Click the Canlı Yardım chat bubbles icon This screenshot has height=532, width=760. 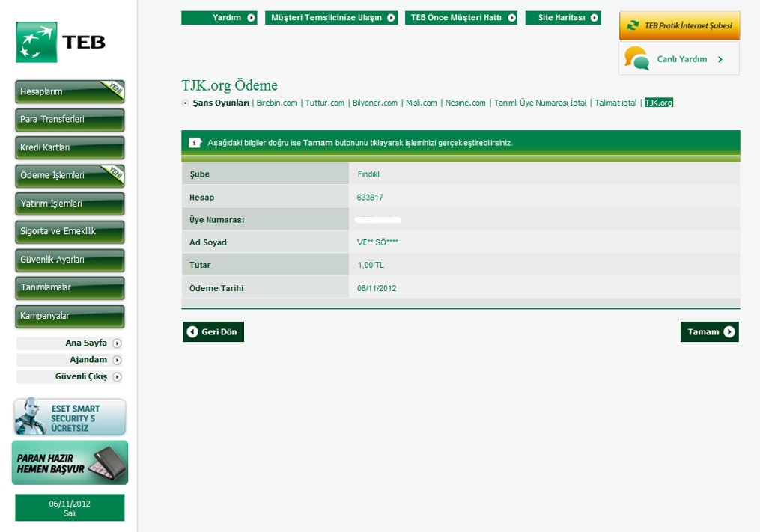pyautogui.click(x=636, y=58)
